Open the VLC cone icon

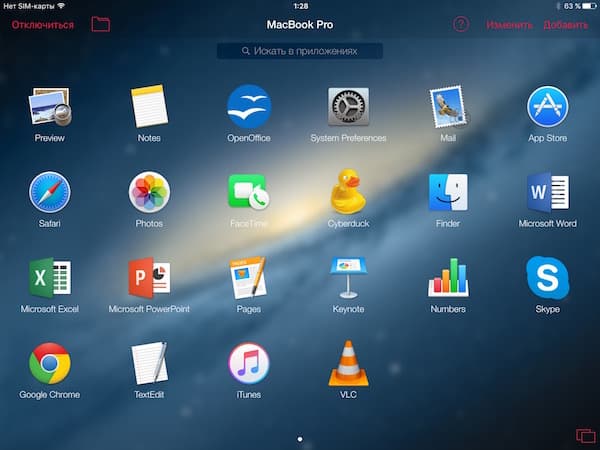pyautogui.click(x=348, y=364)
